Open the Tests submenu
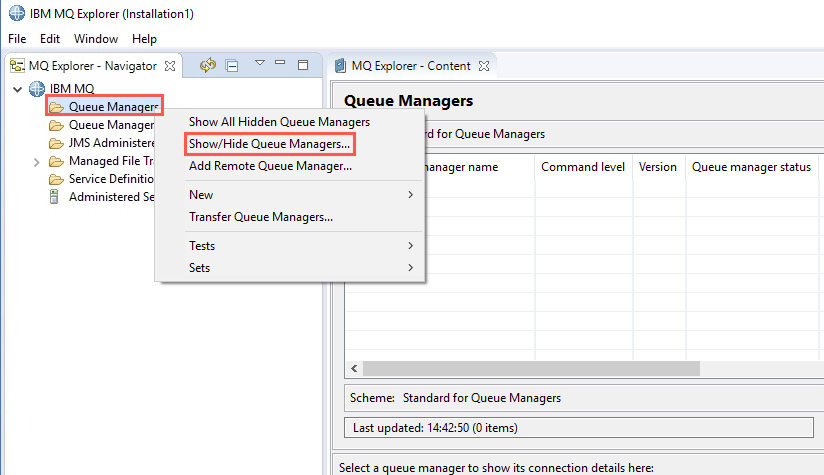 290,246
